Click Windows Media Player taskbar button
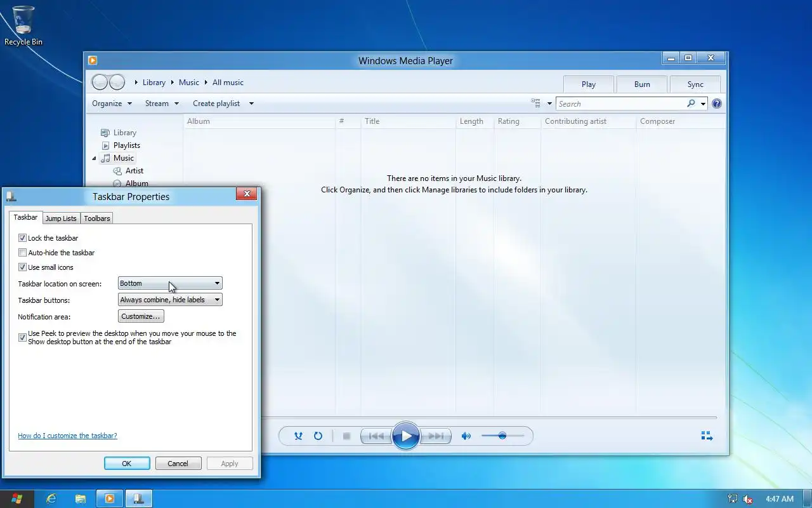812x508 pixels. (x=110, y=499)
